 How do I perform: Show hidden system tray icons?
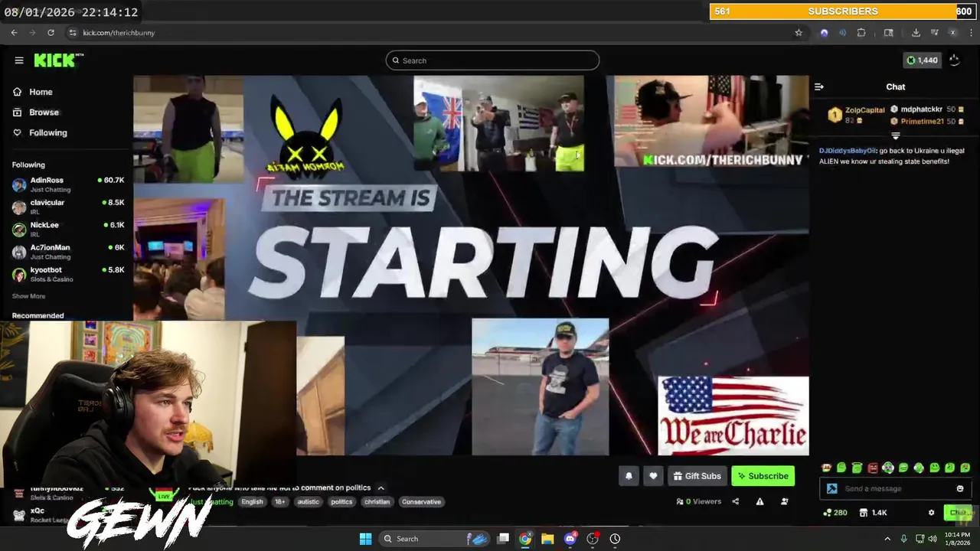tap(887, 539)
